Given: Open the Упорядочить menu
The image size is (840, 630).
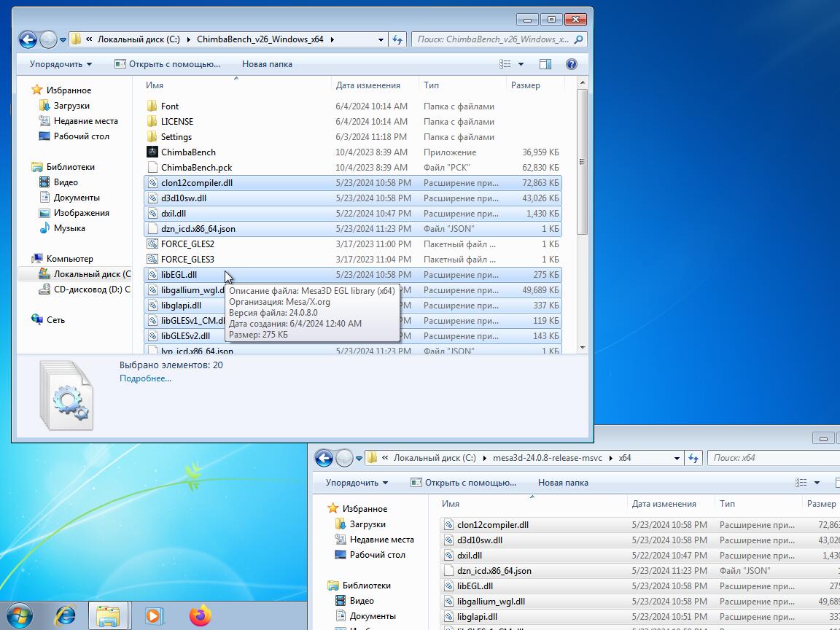Looking at the screenshot, I should (61, 64).
